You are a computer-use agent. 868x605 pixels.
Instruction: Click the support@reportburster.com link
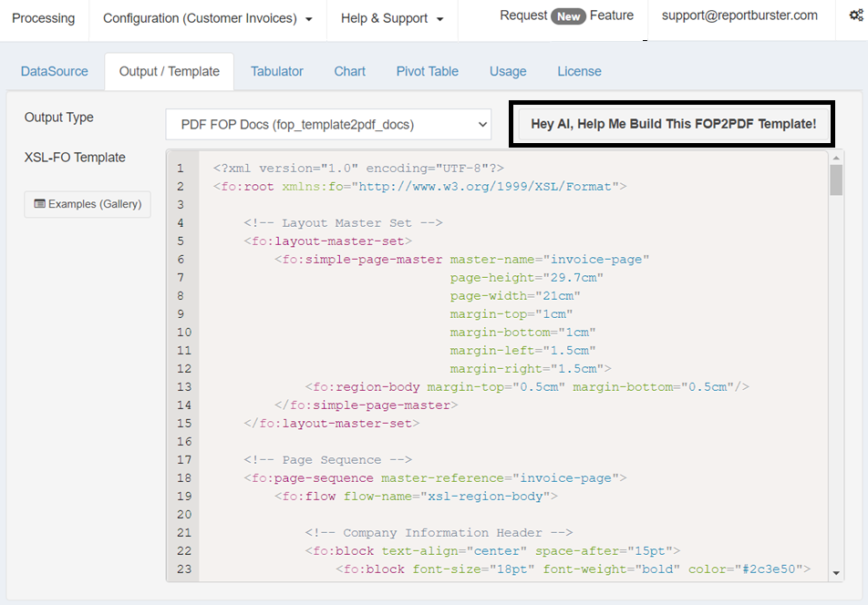[x=739, y=15]
